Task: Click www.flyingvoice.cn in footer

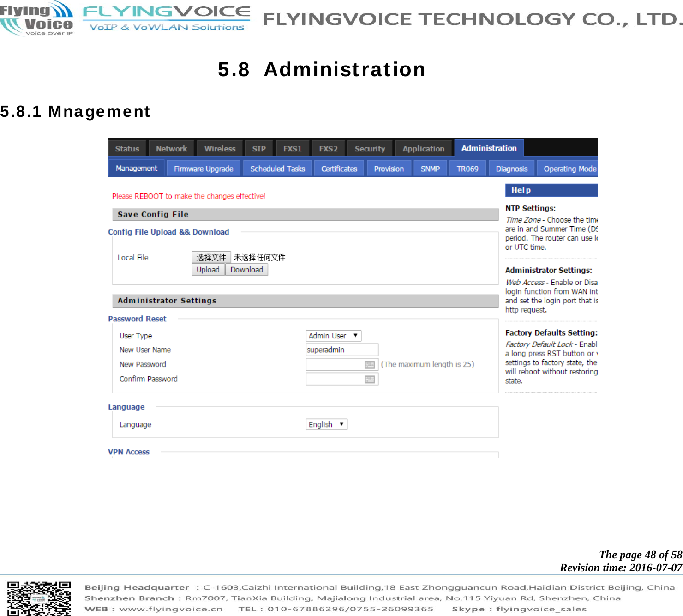Action: coord(171,609)
